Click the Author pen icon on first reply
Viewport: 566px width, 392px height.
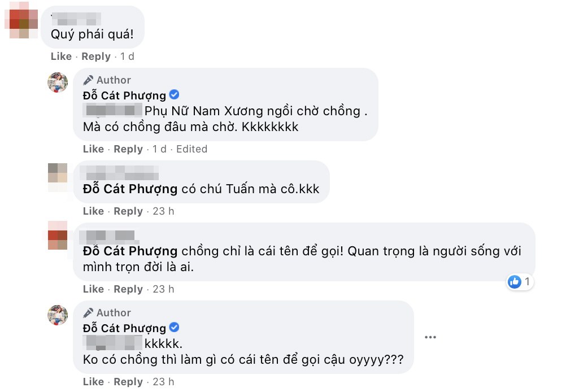point(89,80)
